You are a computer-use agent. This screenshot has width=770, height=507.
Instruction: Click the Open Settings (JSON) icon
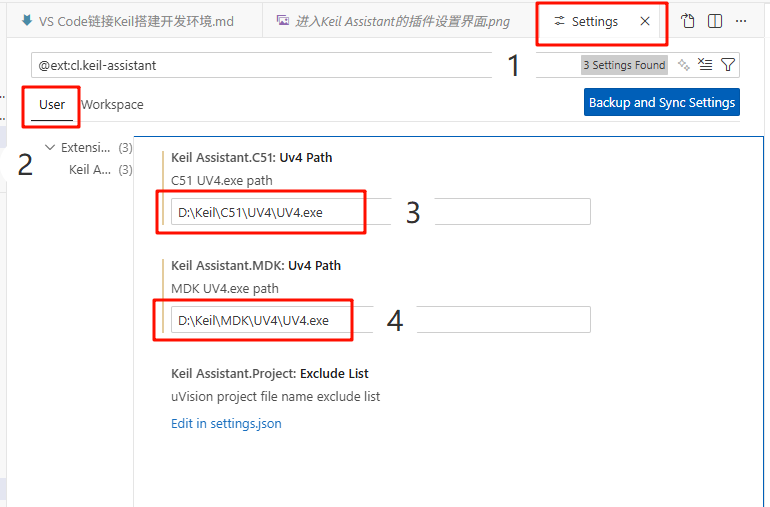coord(688,21)
